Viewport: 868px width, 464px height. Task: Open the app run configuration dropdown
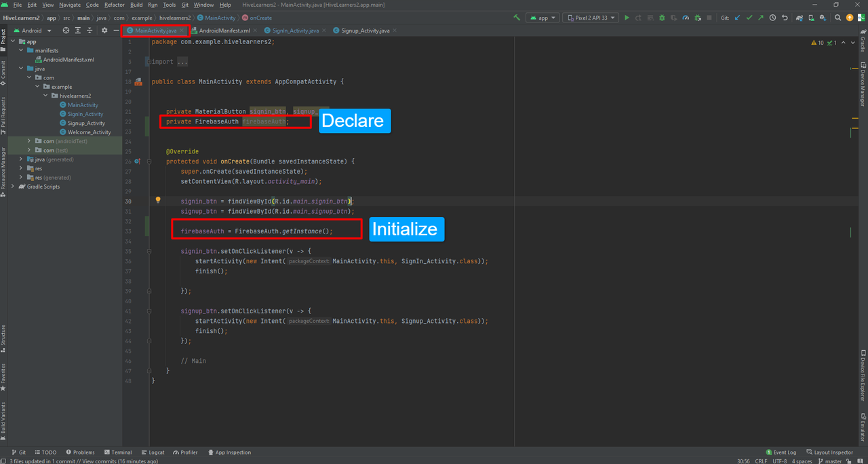pyautogui.click(x=542, y=18)
